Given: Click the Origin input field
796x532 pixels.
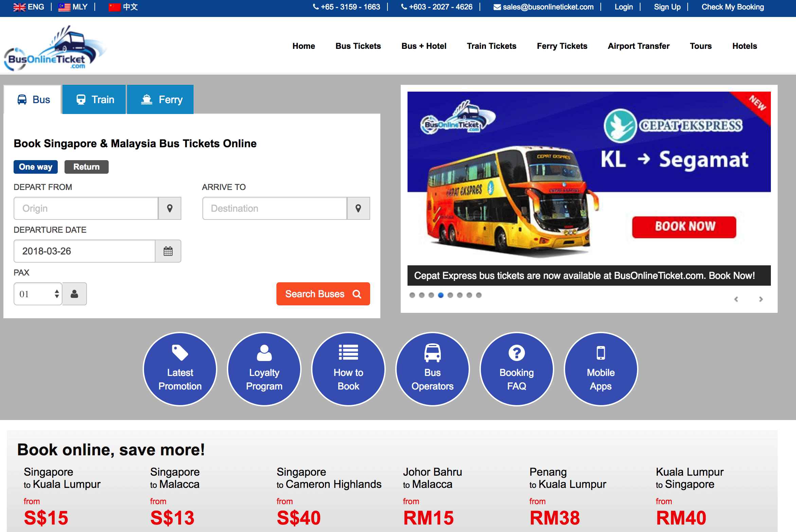Looking at the screenshot, I should pyautogui.click(x=86, y=208).
